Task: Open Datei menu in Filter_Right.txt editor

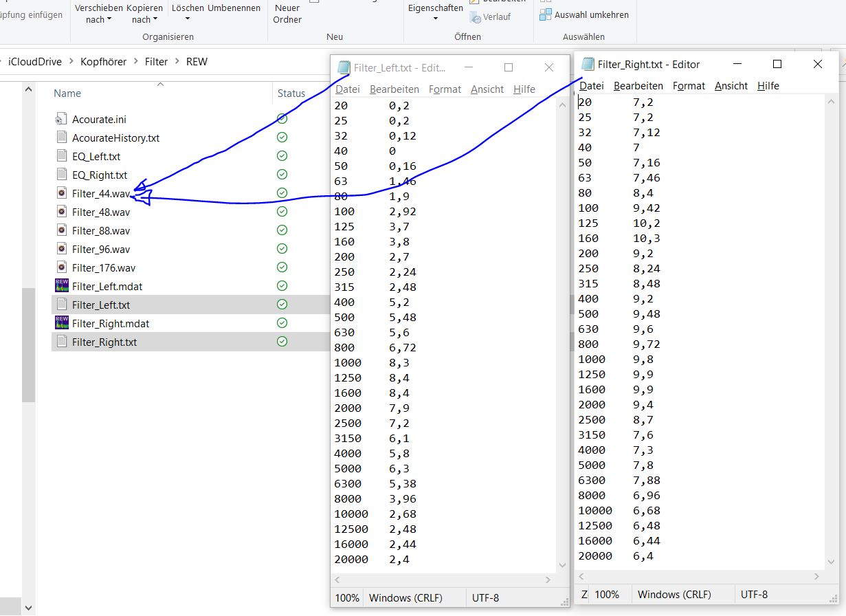Action: [x=592, y=86]
